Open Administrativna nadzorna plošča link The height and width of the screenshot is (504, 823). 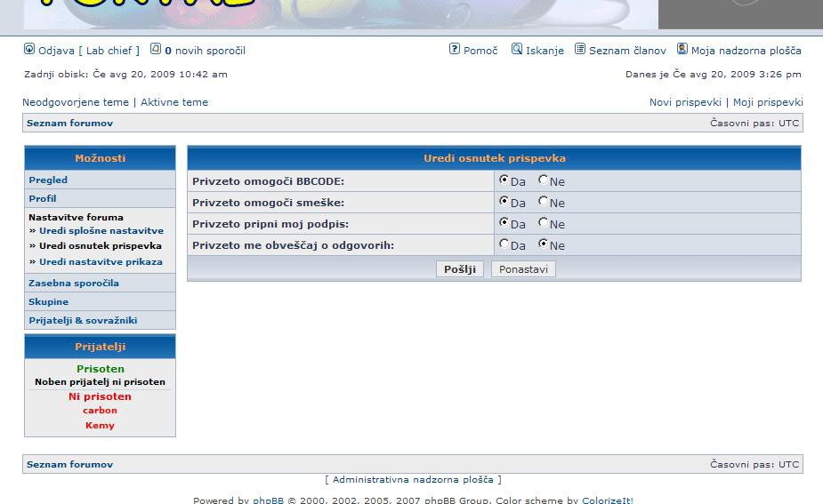(x=413, y=479)
